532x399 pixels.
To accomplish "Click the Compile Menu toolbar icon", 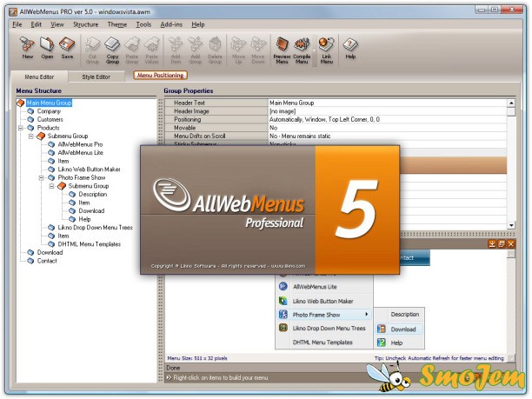I will [x=302, y=50].
